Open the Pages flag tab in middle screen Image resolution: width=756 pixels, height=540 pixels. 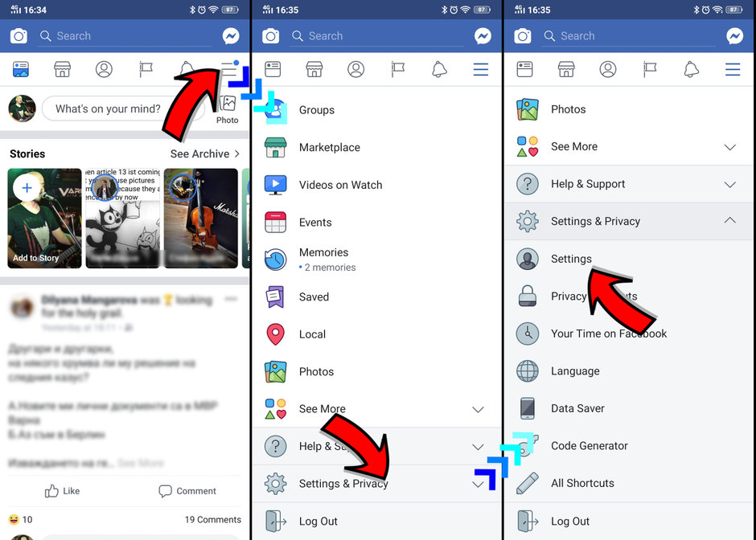[398, 69]
